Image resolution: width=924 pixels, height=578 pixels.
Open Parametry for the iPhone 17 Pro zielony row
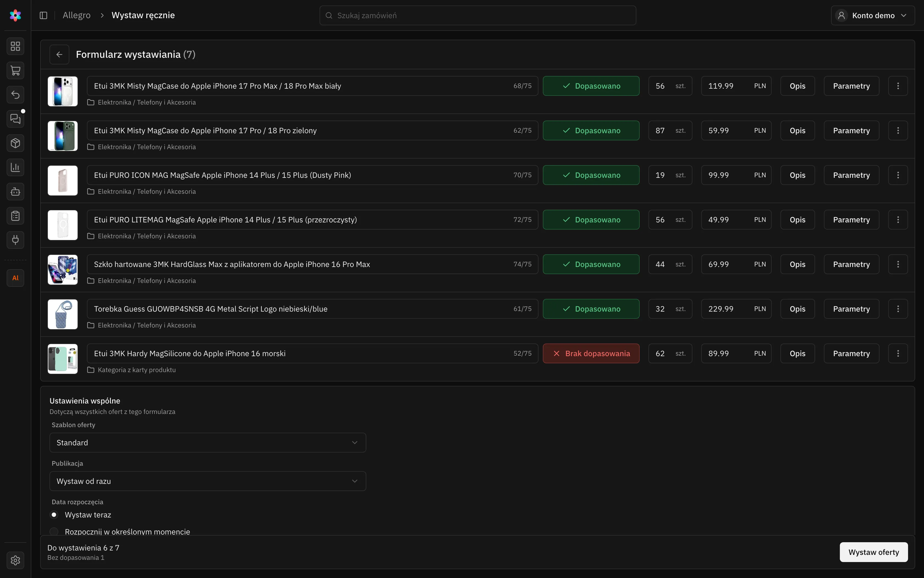[x=851, y=131]
